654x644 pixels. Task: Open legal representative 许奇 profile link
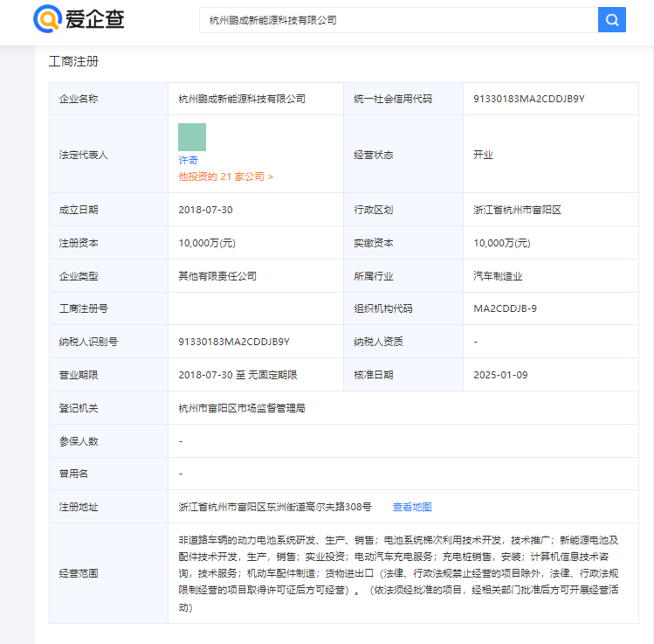point(188,160)
